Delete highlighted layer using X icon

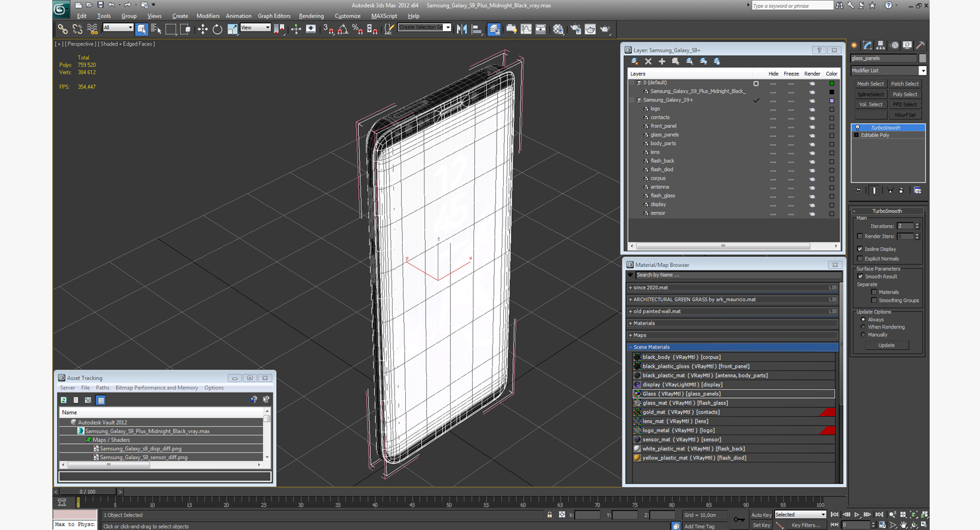point(648,61)
